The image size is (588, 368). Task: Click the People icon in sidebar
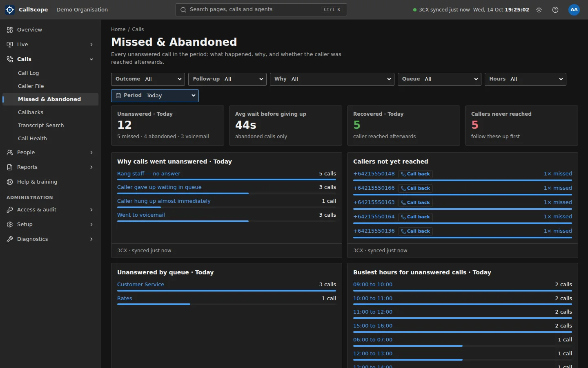10,153
